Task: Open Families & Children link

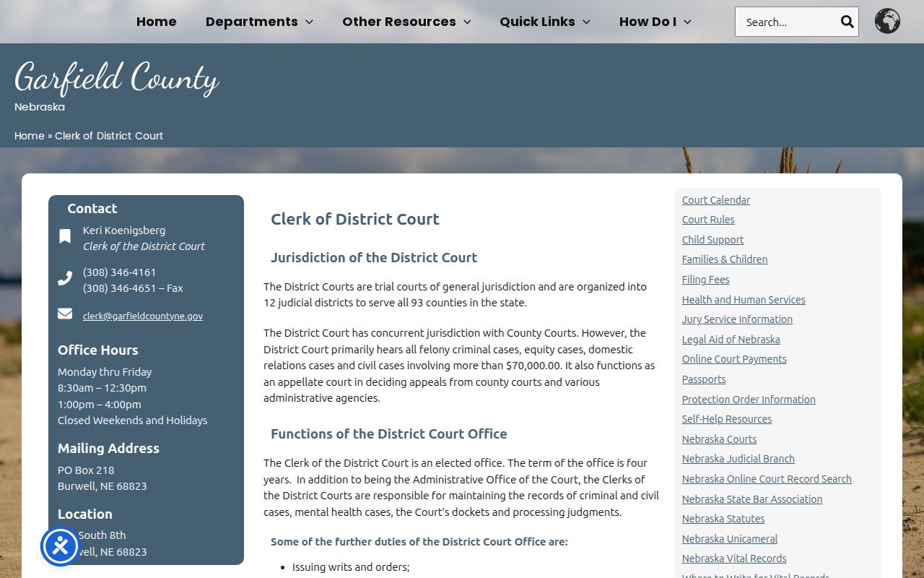Action: 725,259
